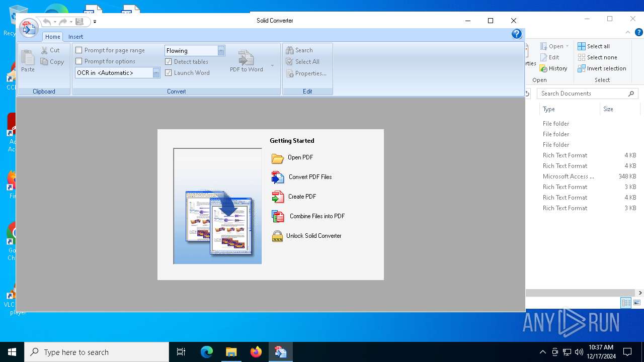The height and width of the screenshot is (362, 644).
Task: Click the Save disk icon in quick access toolbar
Action: click(79, 22)
